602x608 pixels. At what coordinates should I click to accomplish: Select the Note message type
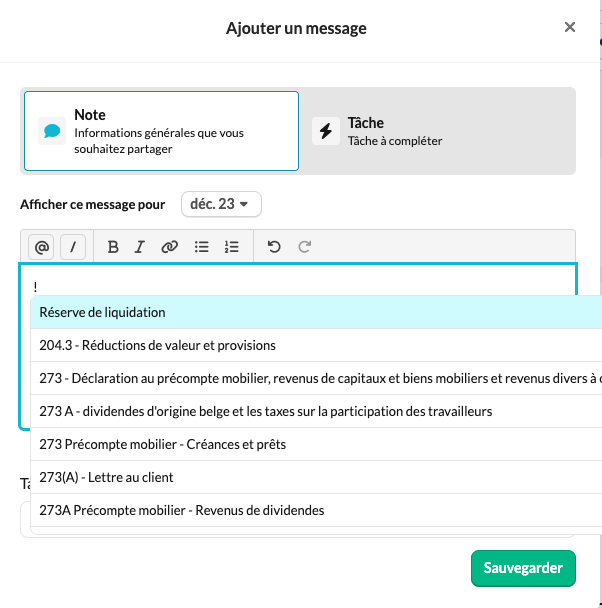[x=161, y=131]
